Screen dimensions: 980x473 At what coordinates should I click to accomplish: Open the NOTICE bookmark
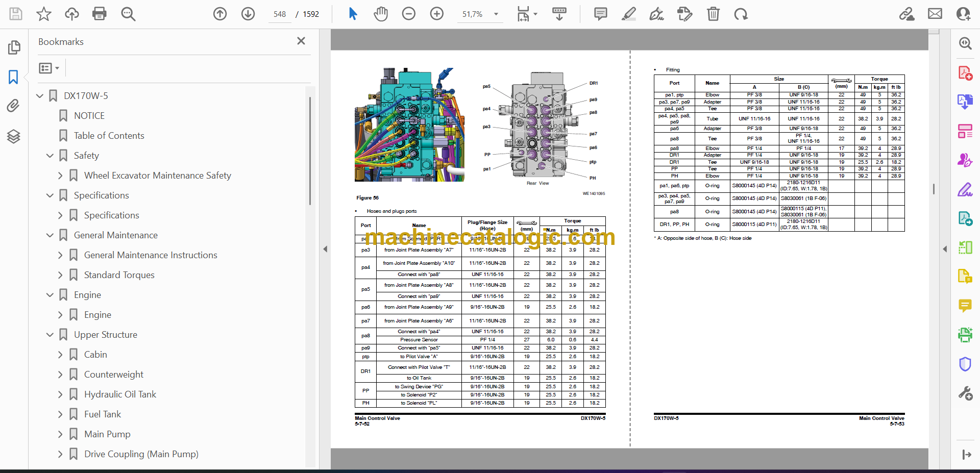coord(89,116)
